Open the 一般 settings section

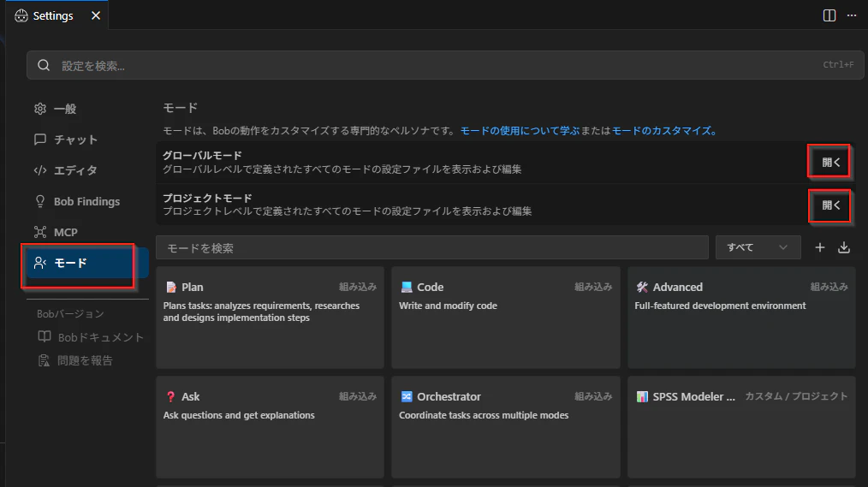(65, 109)
